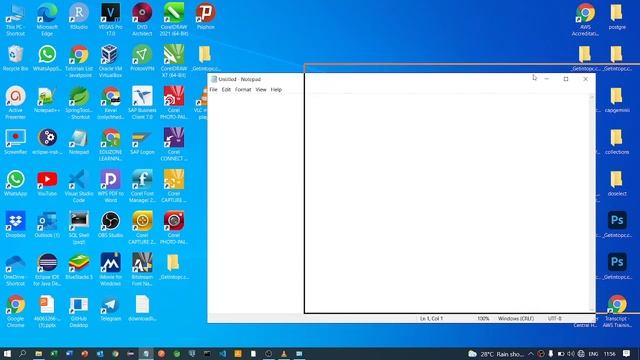Open the Visual Studio Code taskbar icon
640x360 pixels.
coord(222,354)
